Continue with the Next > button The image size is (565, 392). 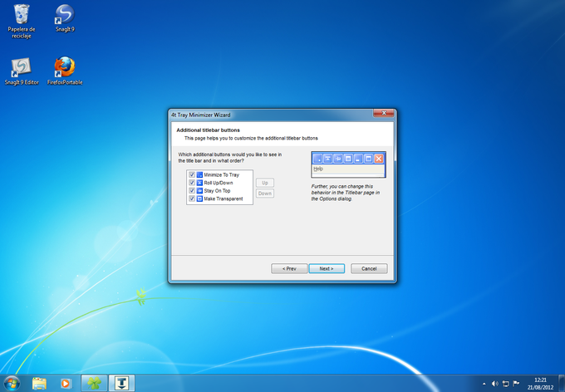pos(327,269)
